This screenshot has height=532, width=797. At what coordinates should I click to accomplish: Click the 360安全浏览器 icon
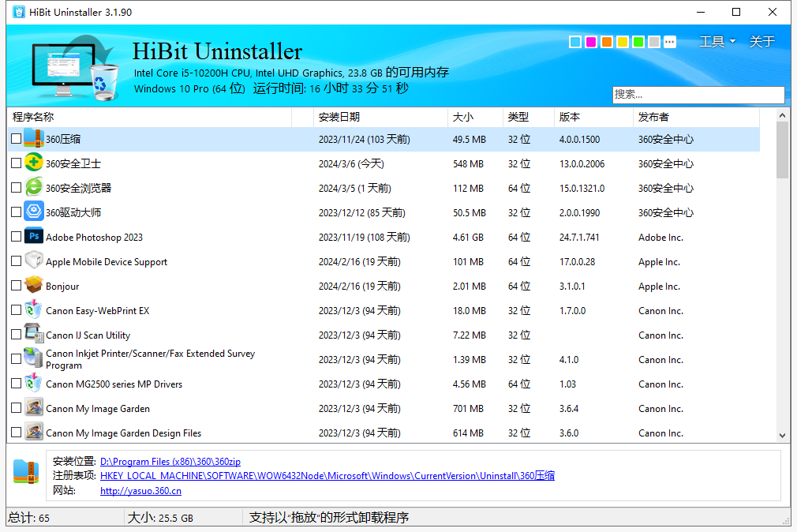(34, 188)
